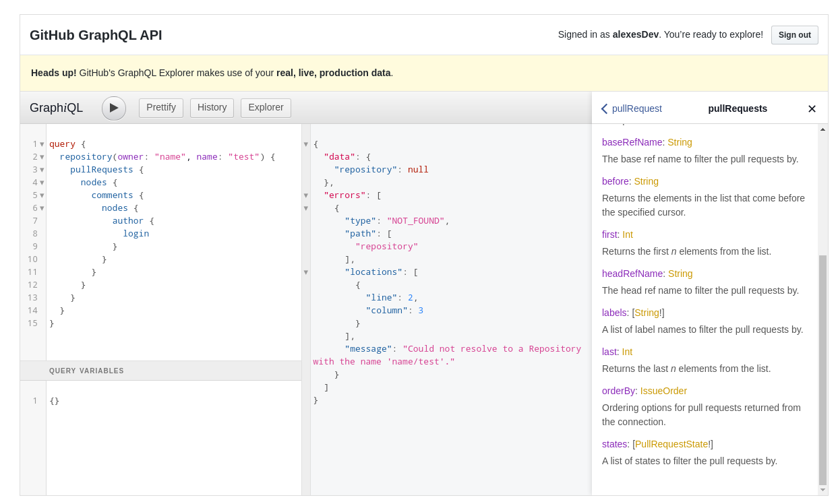Click the GitHub GraphQL API heading

coord(96,35)
